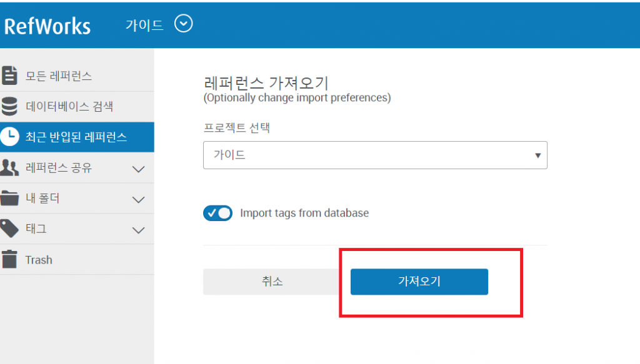Click the RefWorks logo
Screen dimensions: 640x364
tap(47, 26)
